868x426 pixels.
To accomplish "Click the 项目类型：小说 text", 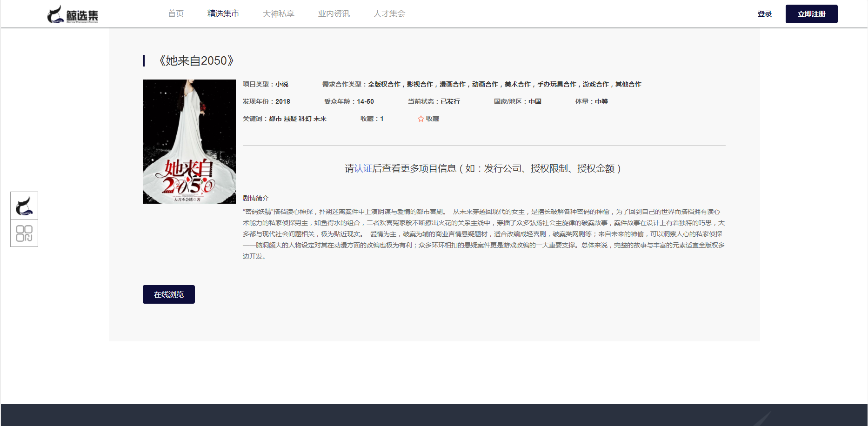I will (266, 84).
